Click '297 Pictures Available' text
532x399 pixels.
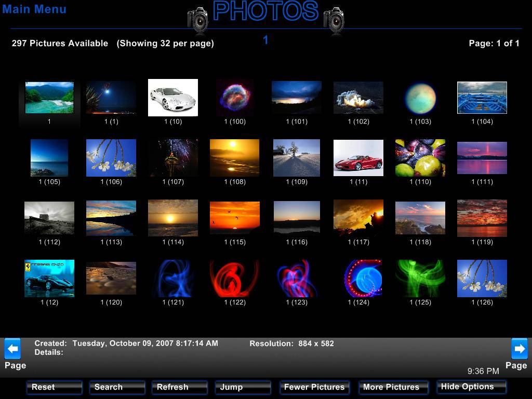60,44
